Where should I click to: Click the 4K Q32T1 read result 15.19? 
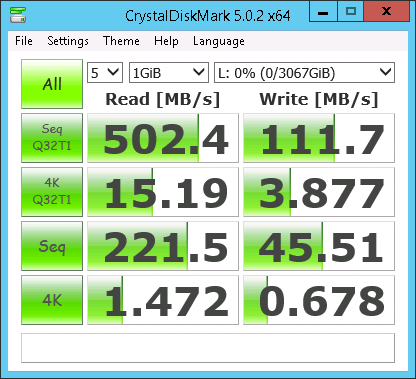click(163, 192)
